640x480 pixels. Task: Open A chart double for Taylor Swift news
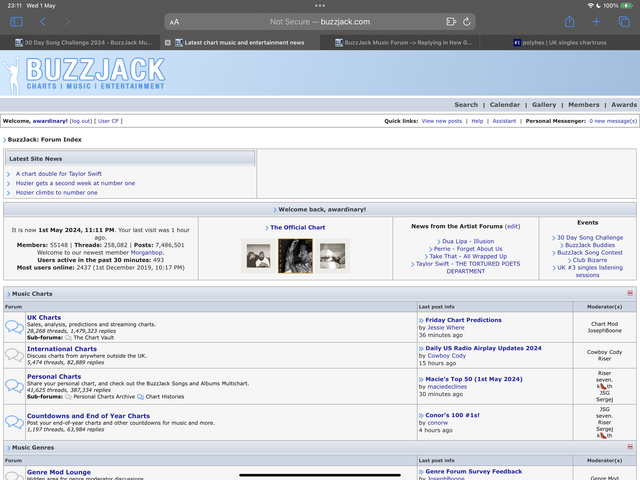pyautogui.click(x=59, y=174)
